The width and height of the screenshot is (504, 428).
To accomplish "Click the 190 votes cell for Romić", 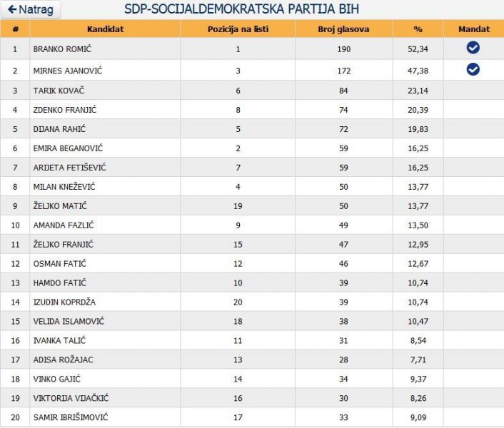I will tap(343, 49).
